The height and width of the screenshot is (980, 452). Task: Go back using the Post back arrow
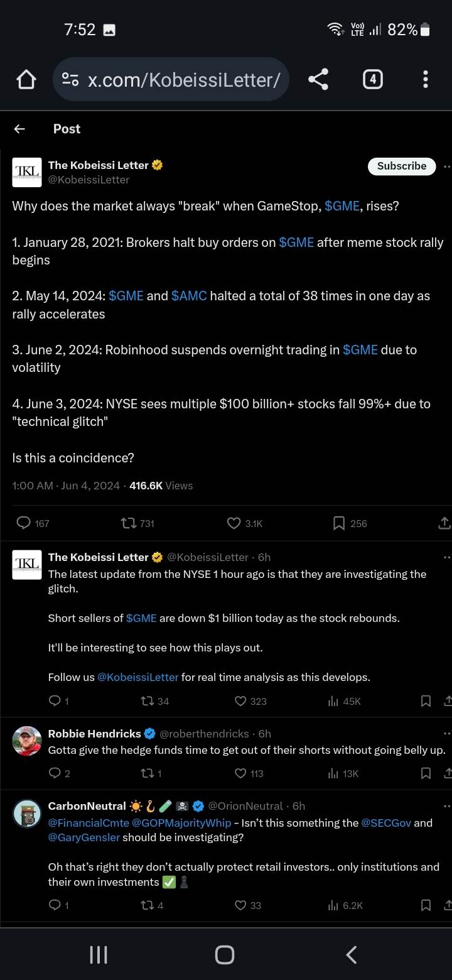pos(20,129)
